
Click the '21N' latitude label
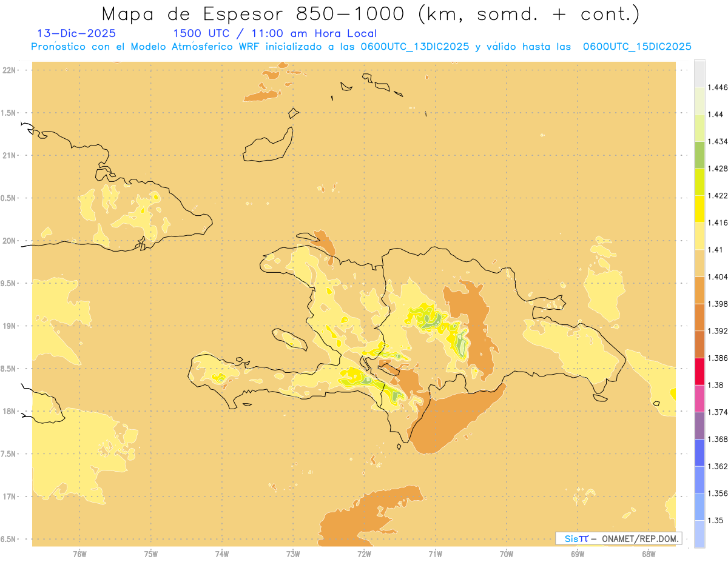(x=10, y=155)
